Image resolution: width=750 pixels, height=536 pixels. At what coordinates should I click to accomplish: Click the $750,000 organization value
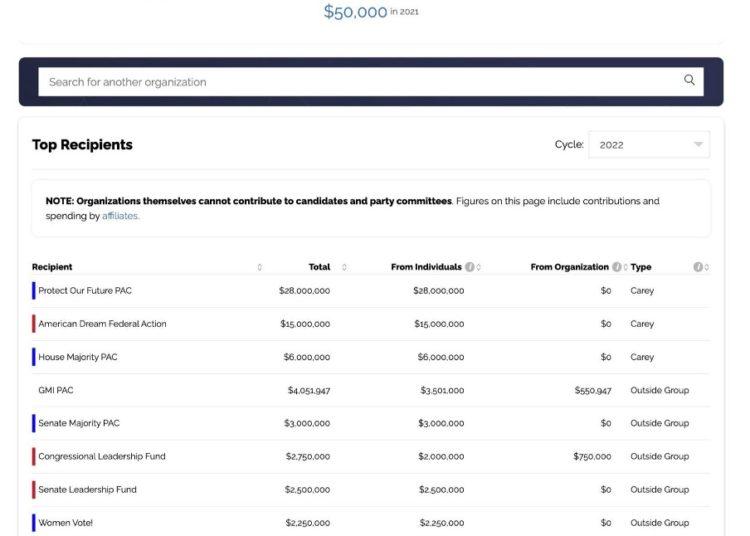[x=592, y=457]
